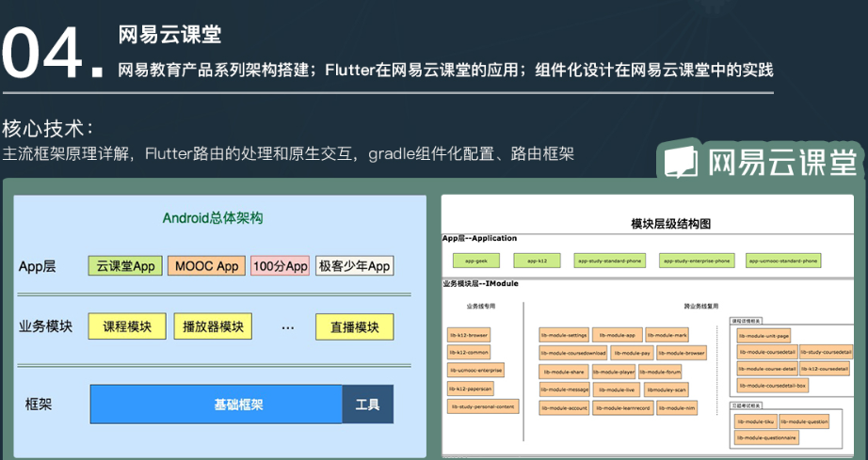Click the app-k12 box
868x460 pixels.
tap(537, 261)
